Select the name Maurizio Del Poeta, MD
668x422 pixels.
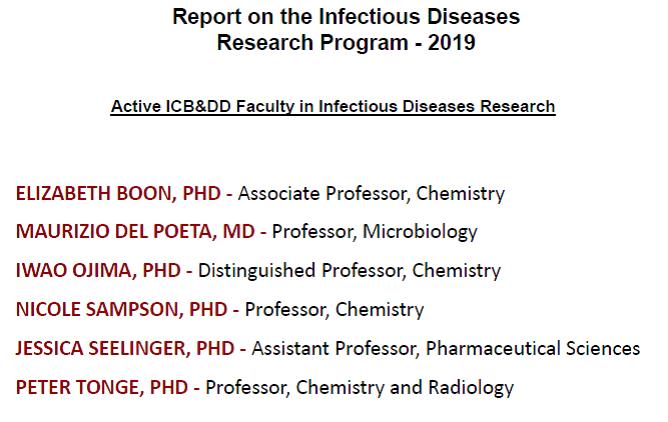135,232
